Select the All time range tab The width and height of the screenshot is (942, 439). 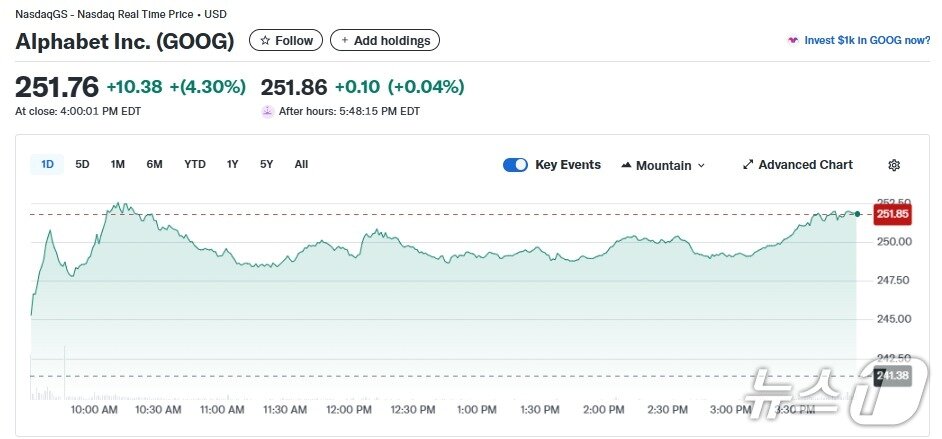(301, 164)
